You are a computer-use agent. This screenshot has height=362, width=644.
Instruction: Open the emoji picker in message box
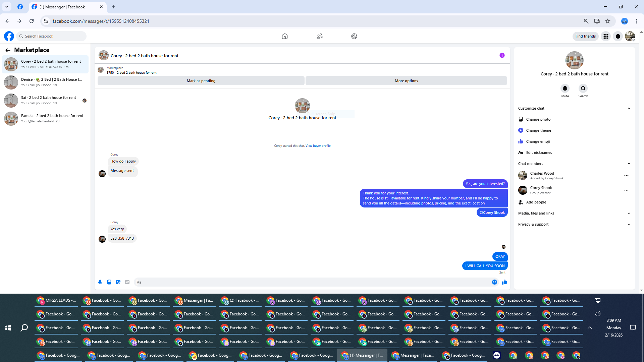pos(494,282)
